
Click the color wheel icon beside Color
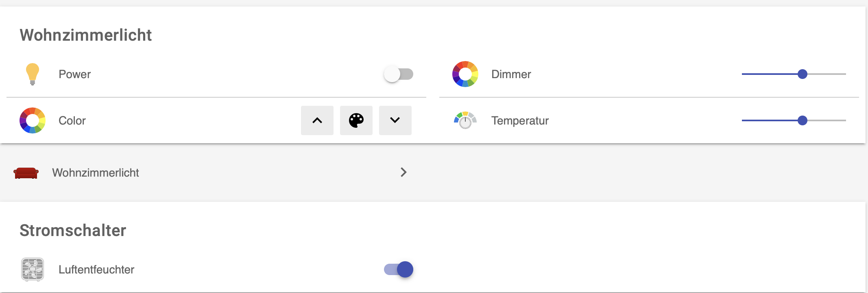(33, 120)
